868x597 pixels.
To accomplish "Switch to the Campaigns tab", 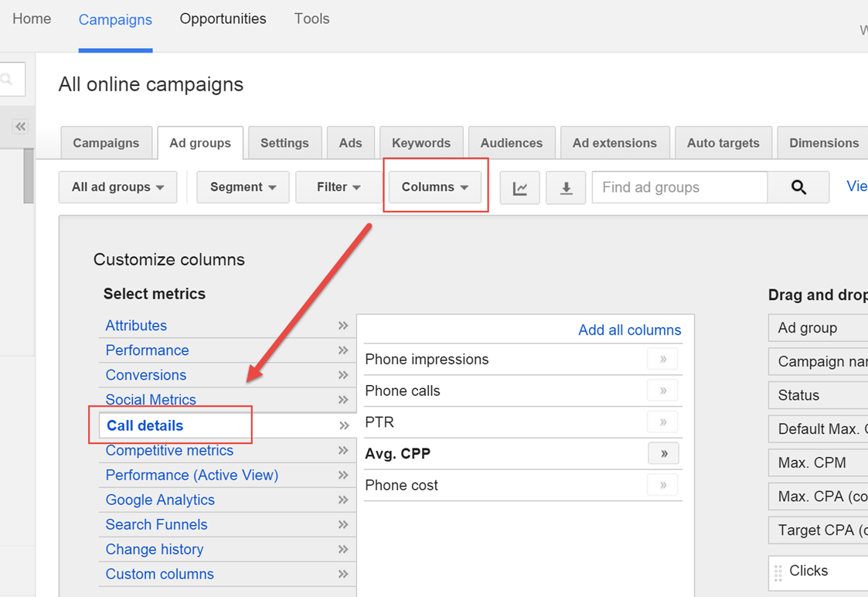I will click(107, 143).
